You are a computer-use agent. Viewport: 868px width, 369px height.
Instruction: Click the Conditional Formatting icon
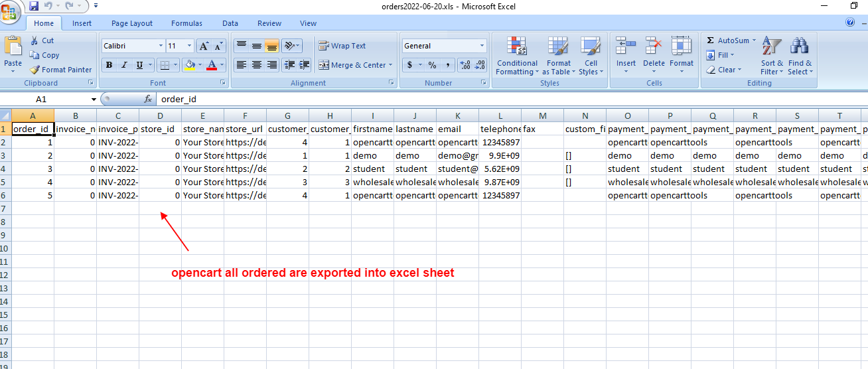(517, 46)
